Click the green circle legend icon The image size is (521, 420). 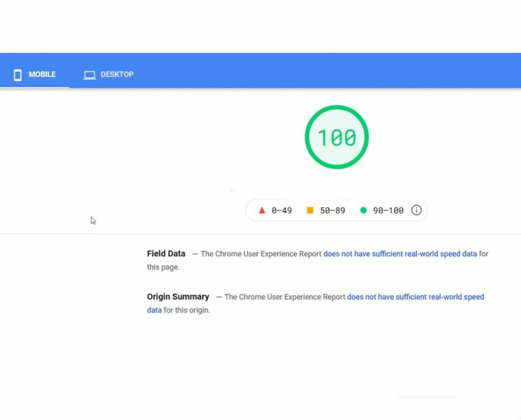click(363, 210)
